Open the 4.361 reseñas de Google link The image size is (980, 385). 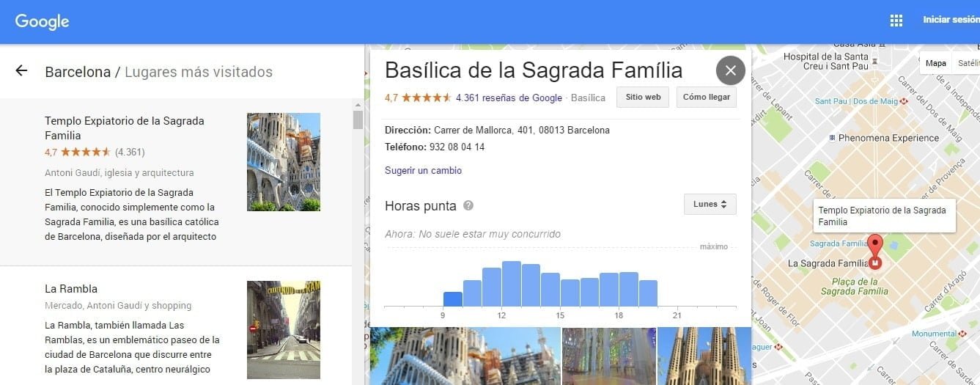(509, 98)
